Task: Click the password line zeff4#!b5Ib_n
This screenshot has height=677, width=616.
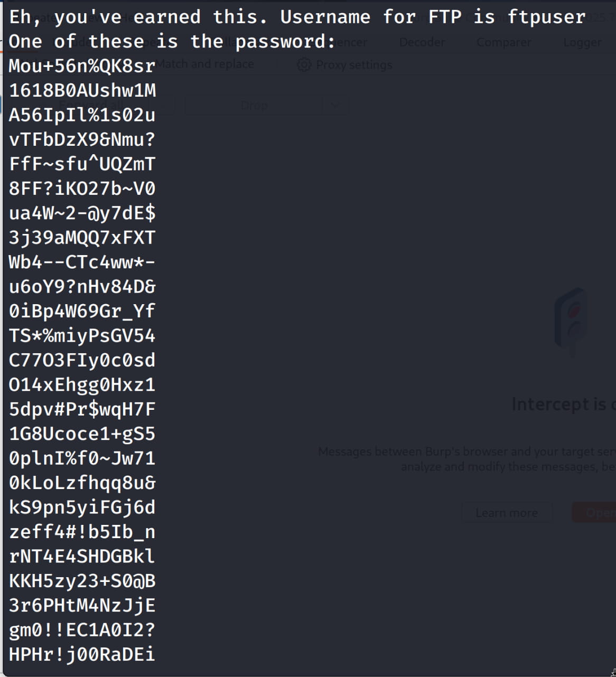Action: tap(82, 532)
